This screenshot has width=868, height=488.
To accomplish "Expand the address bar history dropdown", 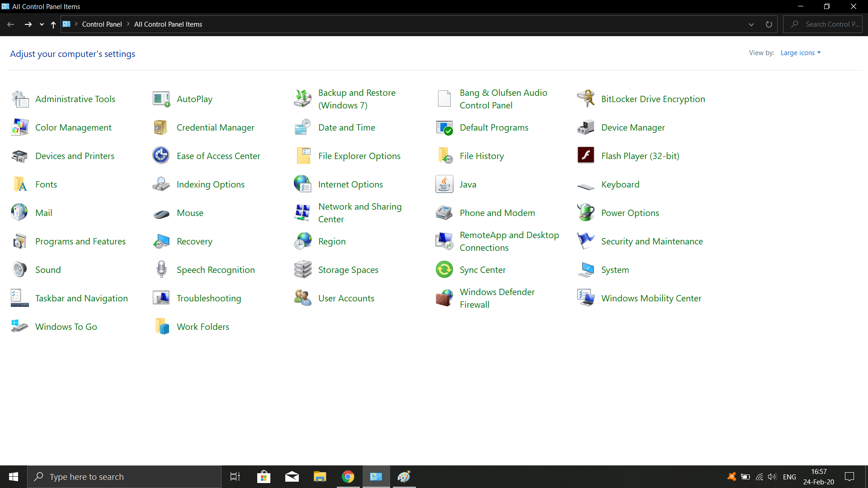I will [x=751, y=24].
